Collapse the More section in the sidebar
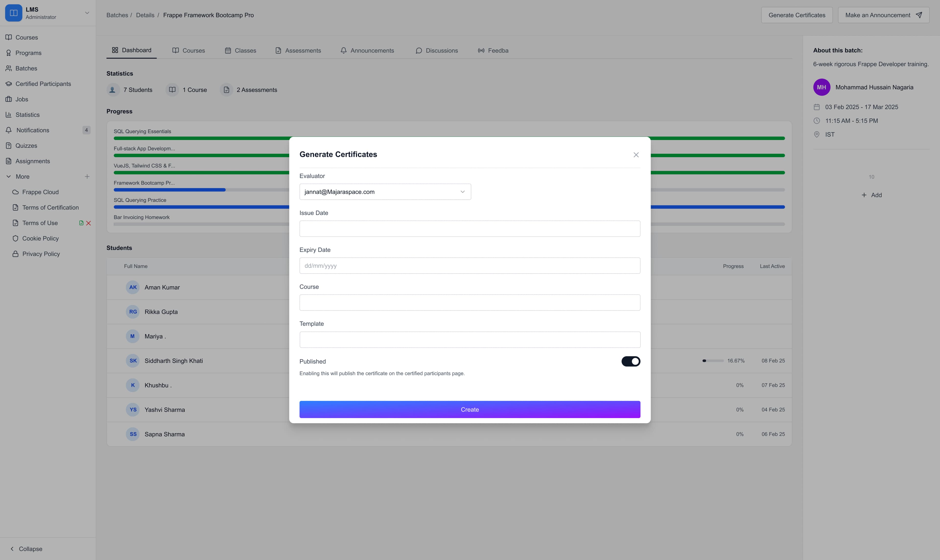The width and height of the screenshot is (940, 560). pos(8,176)
